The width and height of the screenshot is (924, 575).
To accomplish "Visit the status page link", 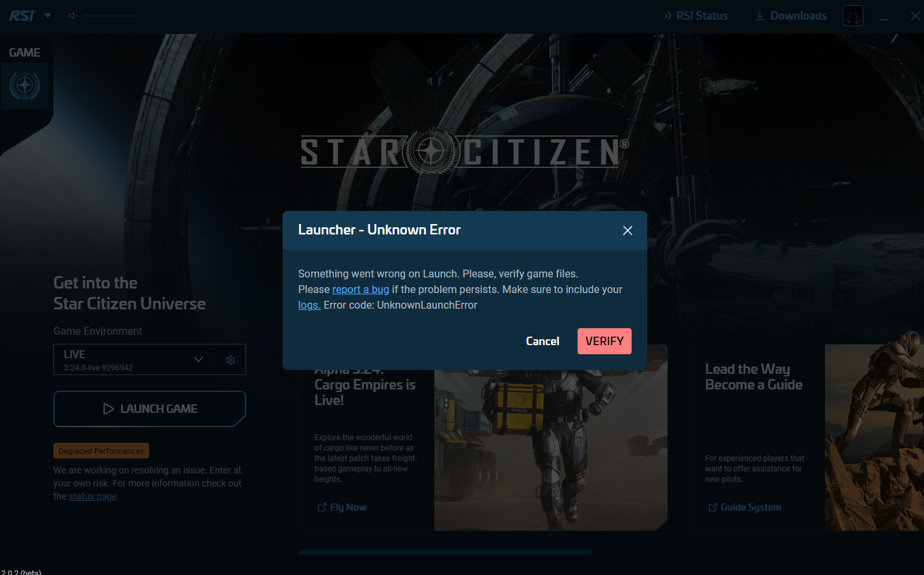I will coord(92,496).
